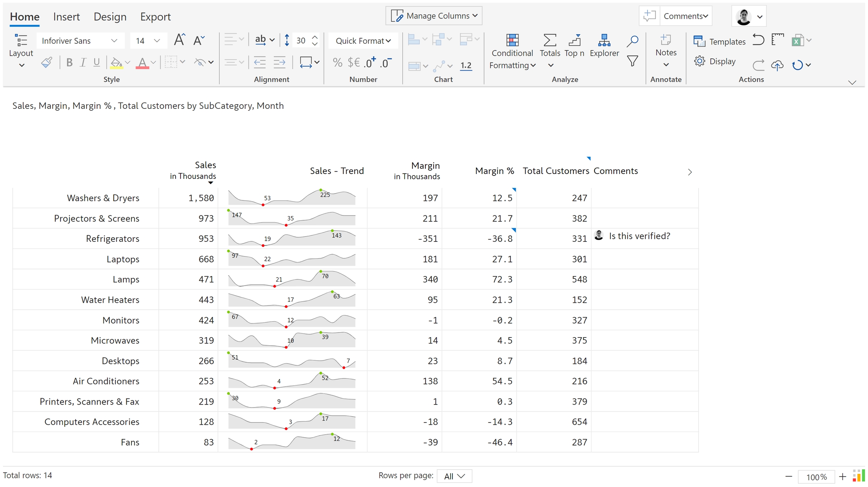Click the row height 30 input field
Image resolution: width=868 pixels, height=487 pixels.
(x=301, y=41)
